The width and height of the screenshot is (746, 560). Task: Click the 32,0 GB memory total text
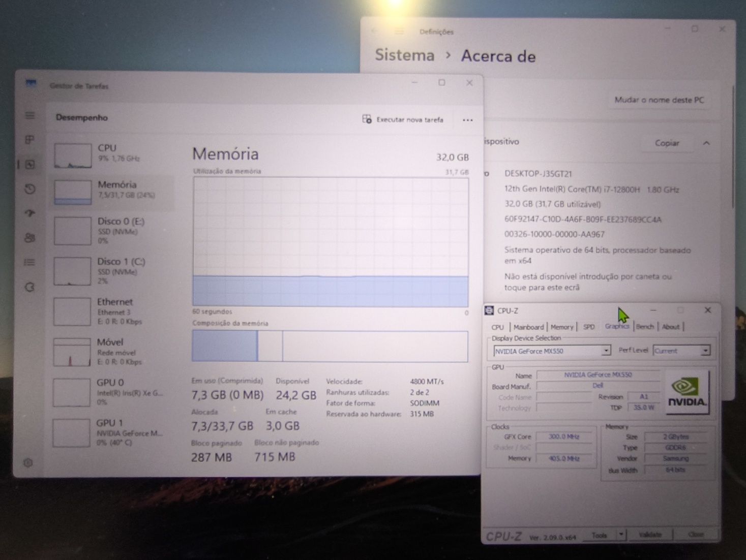point(452,158)
